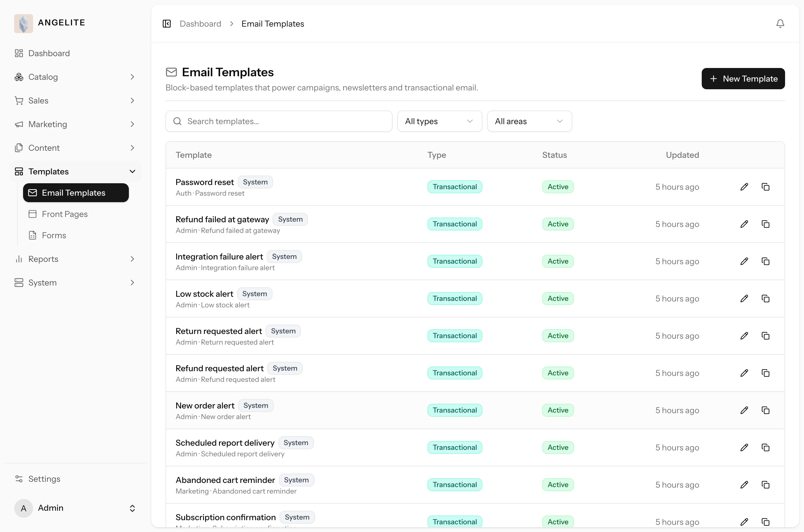Screen dimensions: 804x532
Task: Open the Password reset template name
Action: (x=205, y=182)
